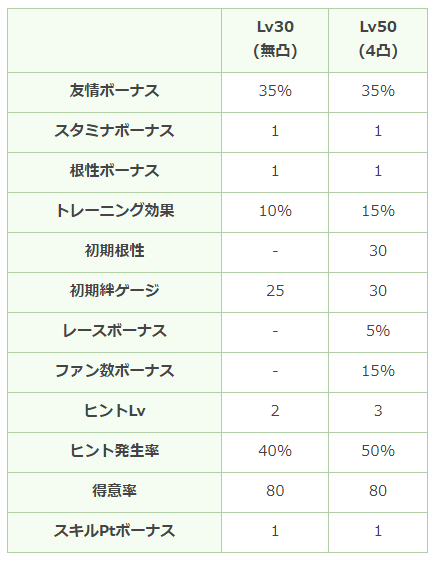The height and width of the screenshot is (562, 435).
Task: Click the 10% training effect value
Action: (275, 211)
